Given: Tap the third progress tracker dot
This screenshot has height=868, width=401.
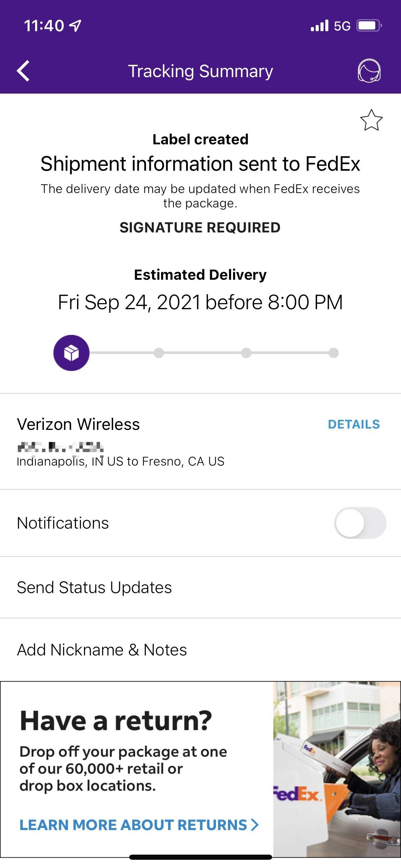Looking at the screenshot, I should 246,353.
